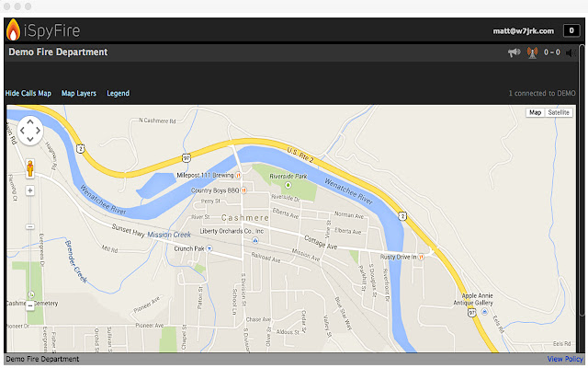Click the N Cashmere Rd label

coord(157,121)
